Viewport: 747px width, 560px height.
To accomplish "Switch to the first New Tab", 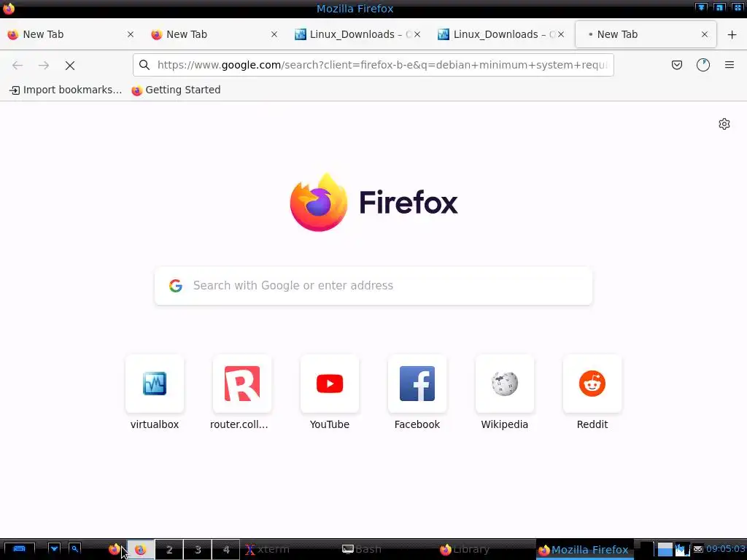I will click(70, 34).
